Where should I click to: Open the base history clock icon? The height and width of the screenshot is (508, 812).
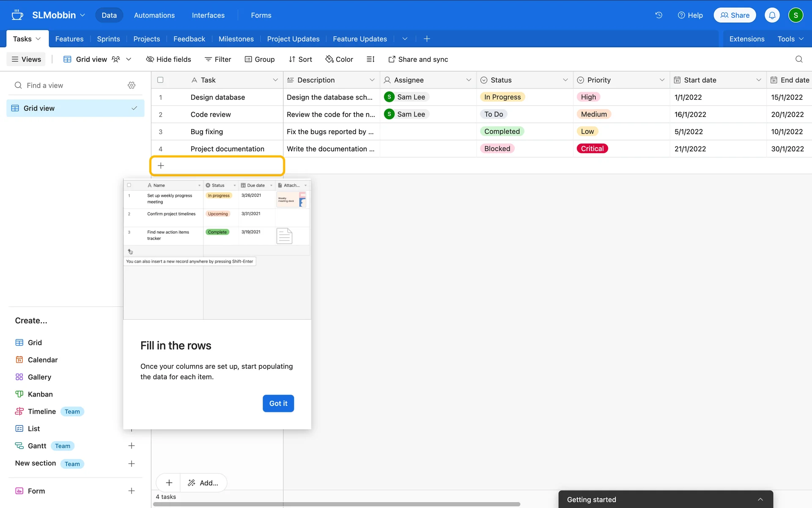tap(658, 15)
